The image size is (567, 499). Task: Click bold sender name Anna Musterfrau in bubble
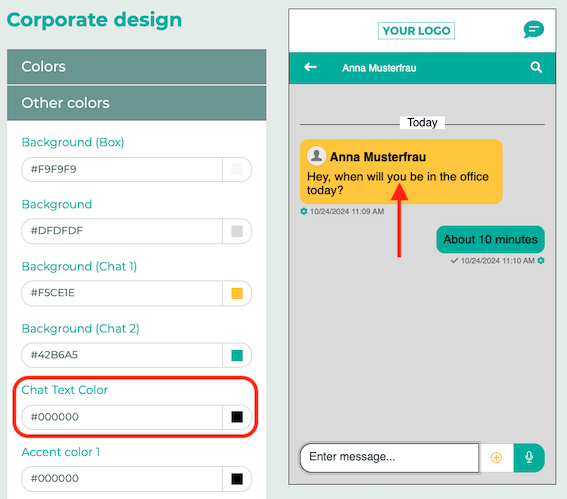(378, 157)
